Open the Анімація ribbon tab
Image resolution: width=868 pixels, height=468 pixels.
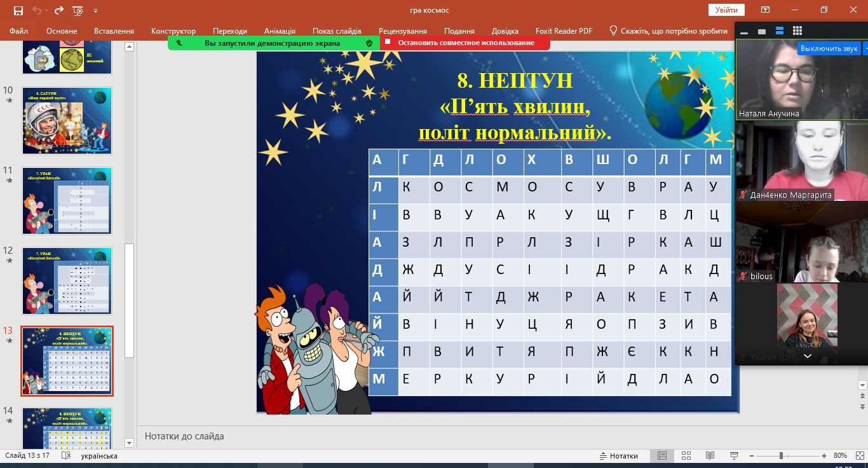(280, 31)
